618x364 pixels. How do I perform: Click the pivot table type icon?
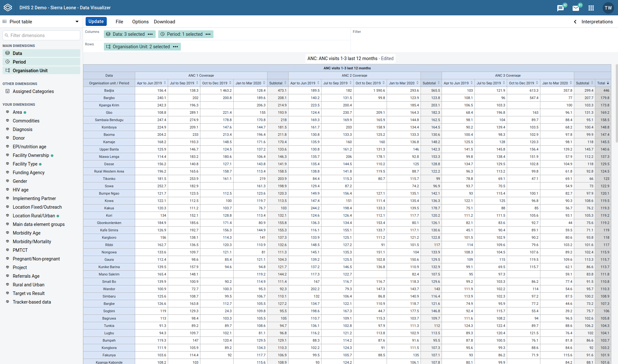(4, 22)
